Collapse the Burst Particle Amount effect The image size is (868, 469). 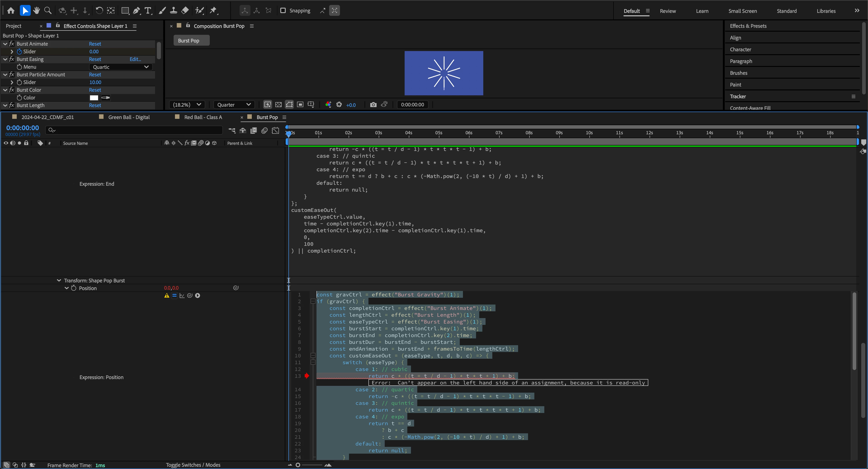5,75
